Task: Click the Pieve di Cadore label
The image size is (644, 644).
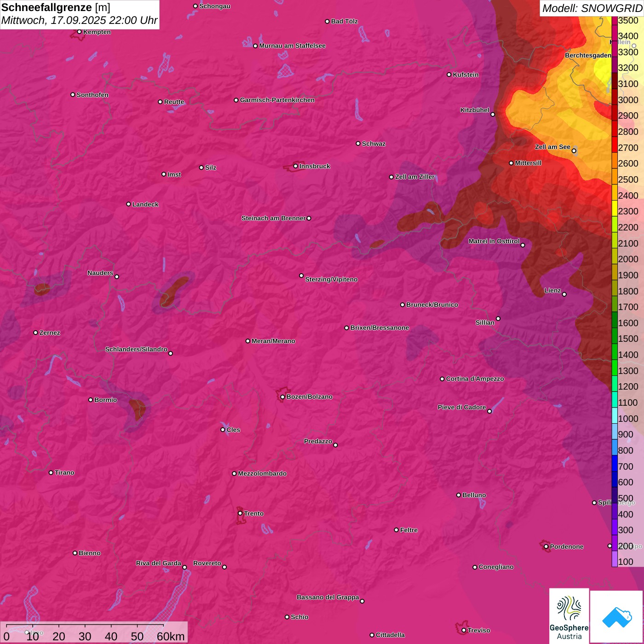Action: [462, 407]
